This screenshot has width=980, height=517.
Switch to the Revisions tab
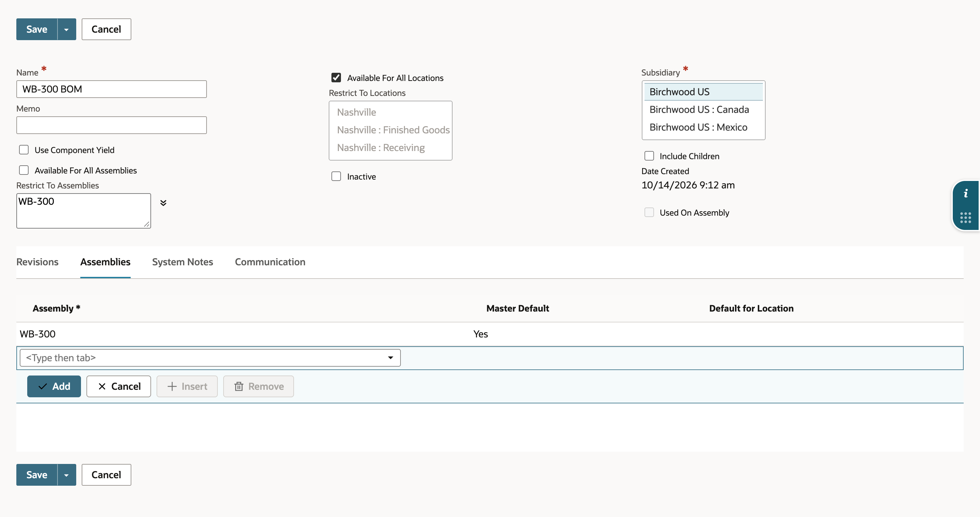point(37,262)
